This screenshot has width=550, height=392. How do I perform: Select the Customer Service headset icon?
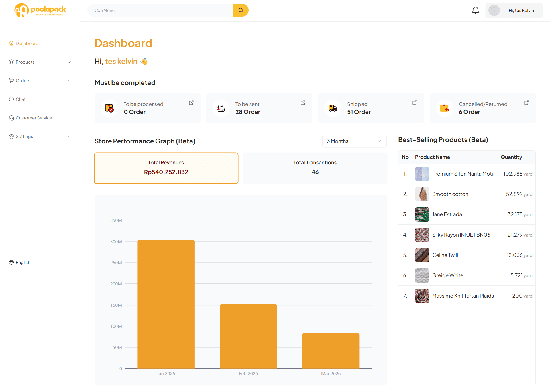pyautogui.click(x=11, y=118)
